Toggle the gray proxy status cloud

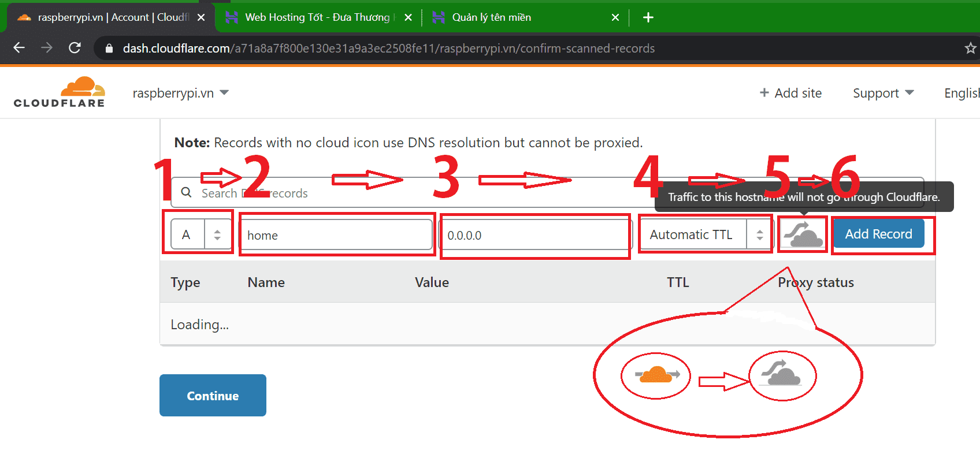[803, 234]
